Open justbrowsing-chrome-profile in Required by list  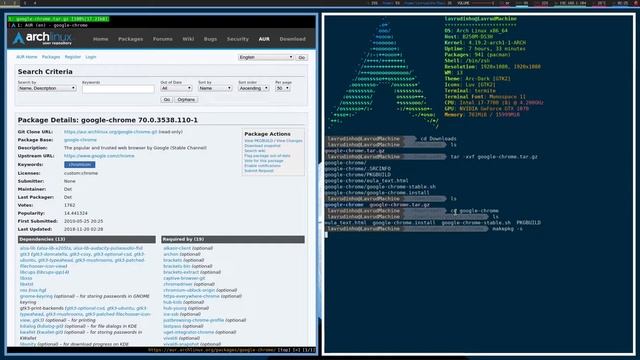(193, 320)
